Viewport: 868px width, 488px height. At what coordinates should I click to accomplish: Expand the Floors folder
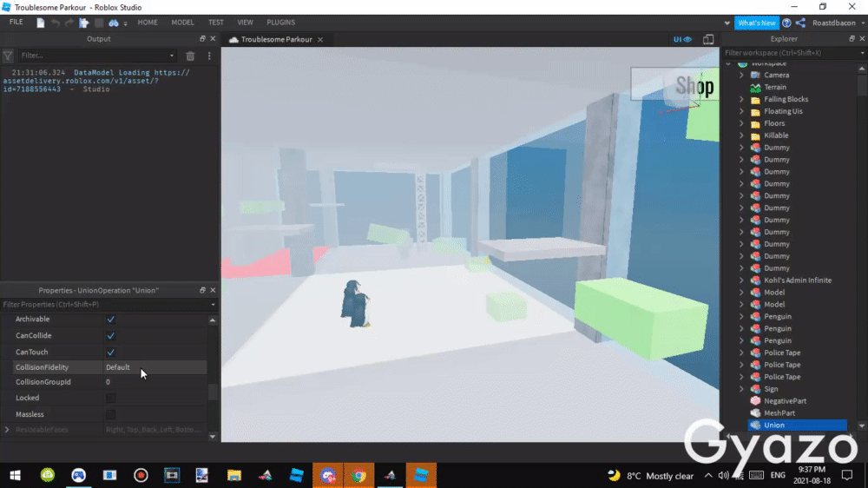pos(742,123)
